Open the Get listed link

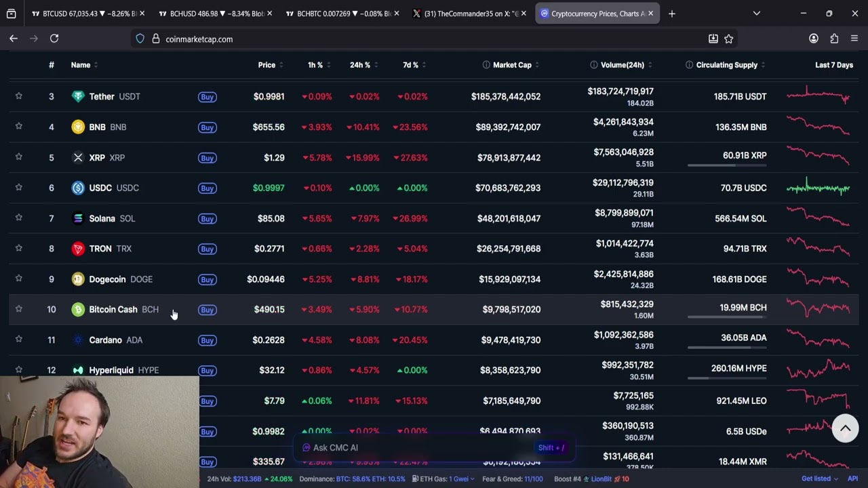(819, 479)
